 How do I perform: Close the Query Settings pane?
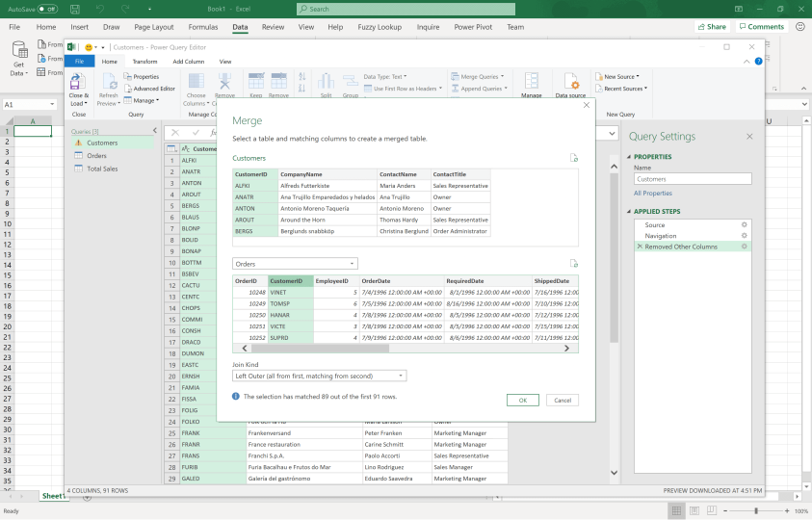click(x=749, y=136)
